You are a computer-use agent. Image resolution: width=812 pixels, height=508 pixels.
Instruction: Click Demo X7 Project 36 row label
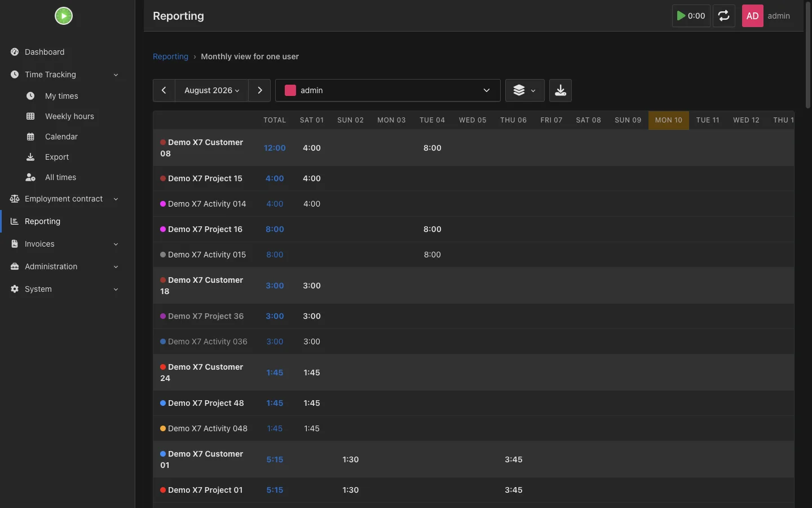(x=206, y=316)
